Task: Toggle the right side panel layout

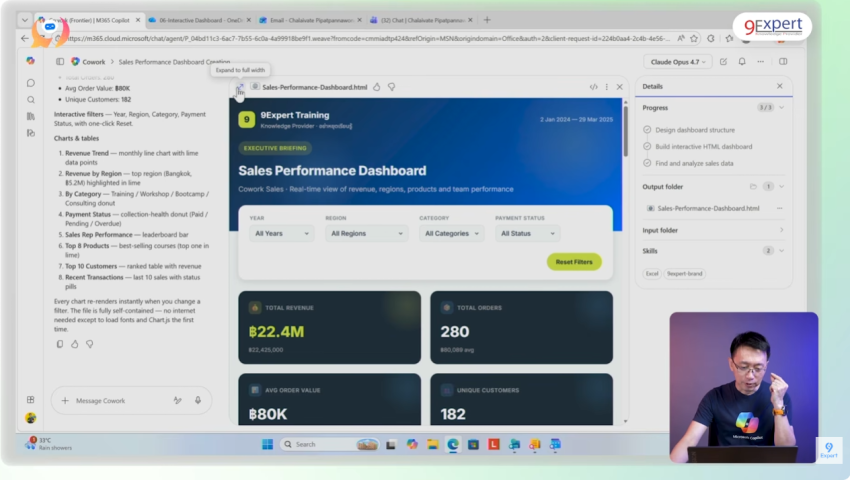Action: point(783,62)
